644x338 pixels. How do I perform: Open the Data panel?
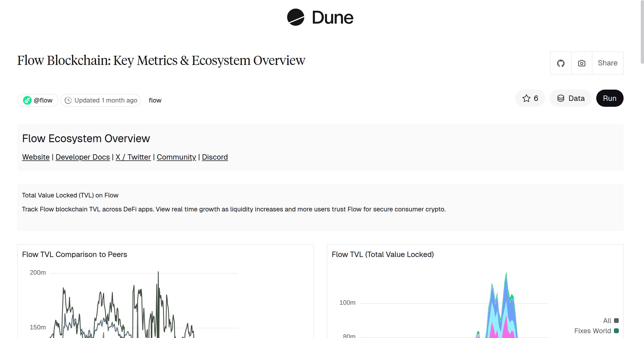(571, 98)
